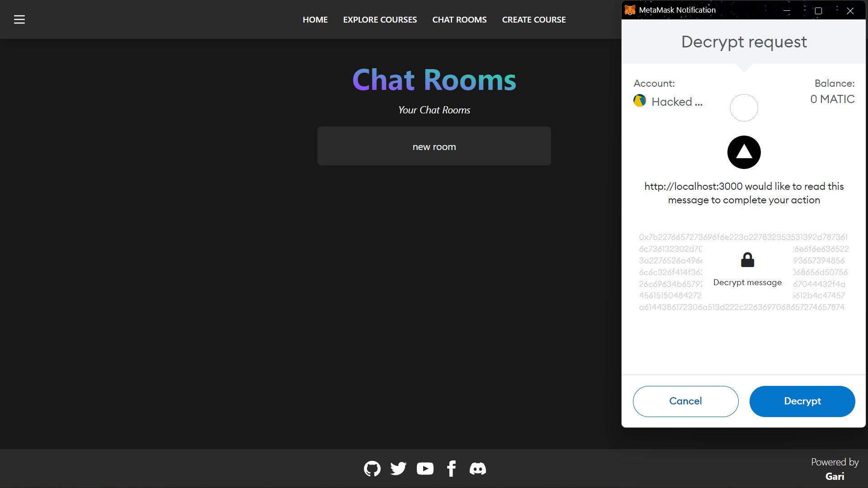Open the YouTube footer icon
Screen dimensions: 868x488
pyautogui.click(x=425, y=469)
